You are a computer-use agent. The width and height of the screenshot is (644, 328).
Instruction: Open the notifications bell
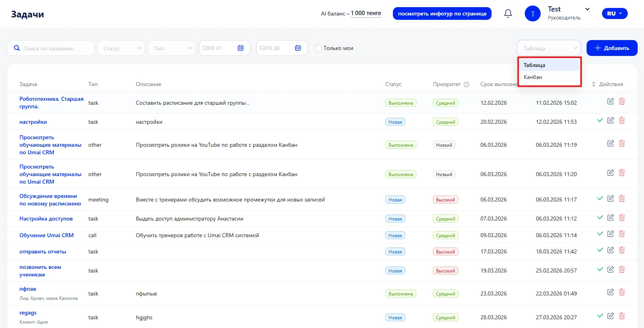tap(508, 13)
